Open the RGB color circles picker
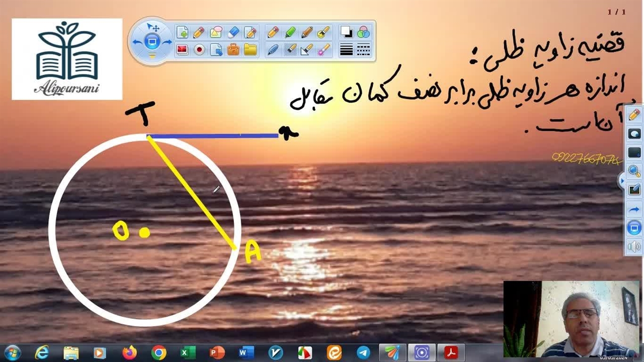The height and width of the screenshot is (362, 644). (x=363, y=33)
